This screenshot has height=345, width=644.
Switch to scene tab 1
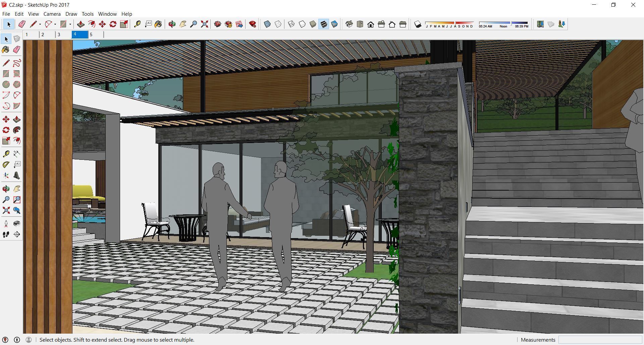tap(31, 34)
